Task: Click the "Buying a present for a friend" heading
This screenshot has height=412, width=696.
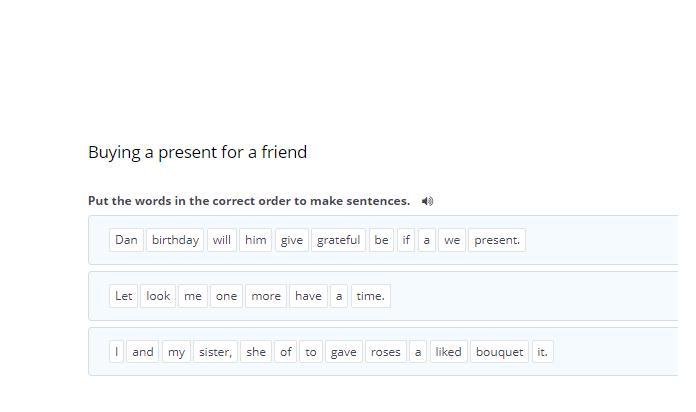Action: [197, 152]
